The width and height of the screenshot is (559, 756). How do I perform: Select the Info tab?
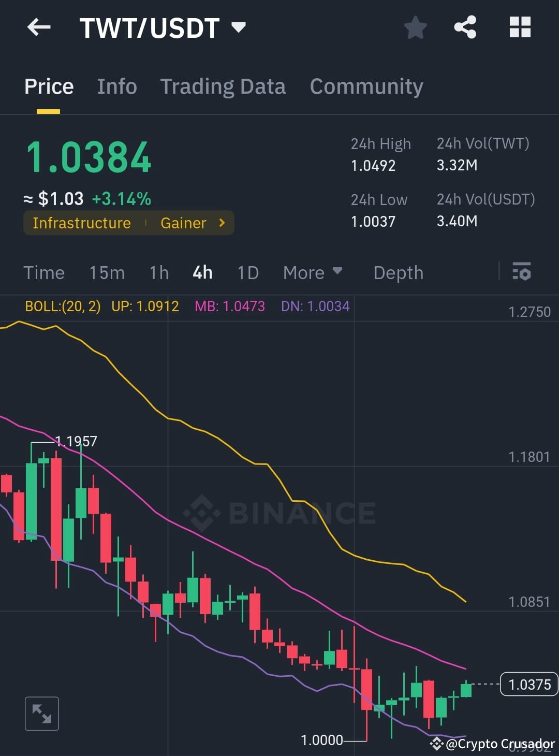pyautogui.click(x=116, y=86)
